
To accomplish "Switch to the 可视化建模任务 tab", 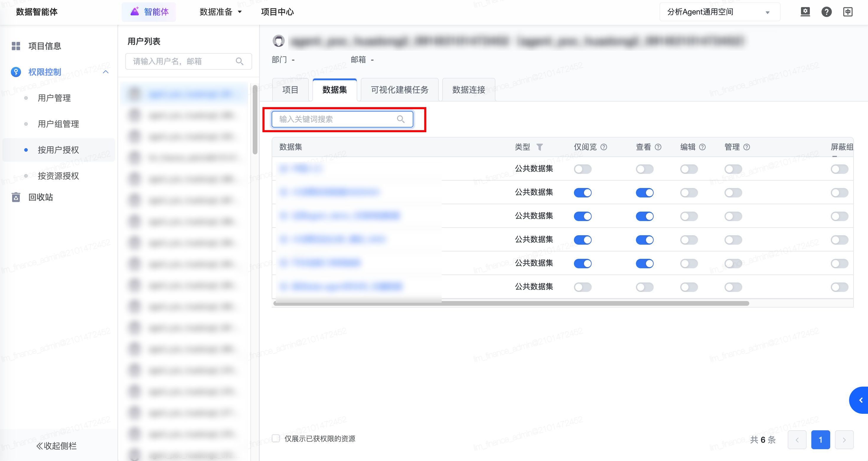I will click(400, 90).
